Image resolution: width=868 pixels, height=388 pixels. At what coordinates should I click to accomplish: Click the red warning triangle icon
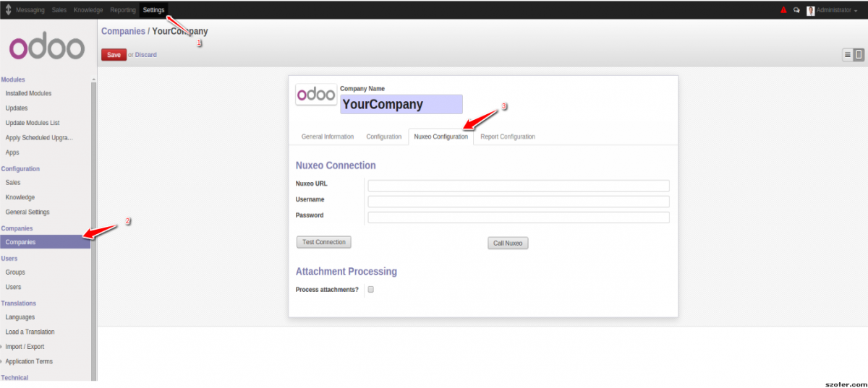click(783, 10)
